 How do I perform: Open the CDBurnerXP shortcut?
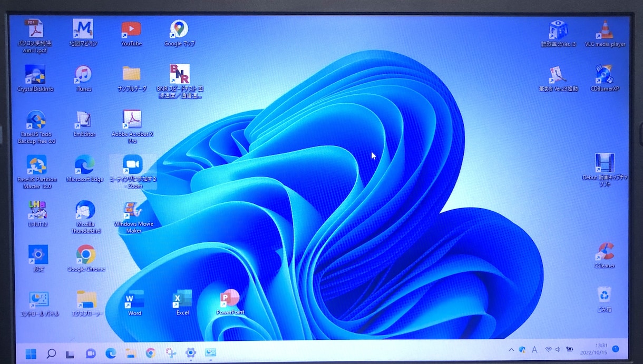605,78
